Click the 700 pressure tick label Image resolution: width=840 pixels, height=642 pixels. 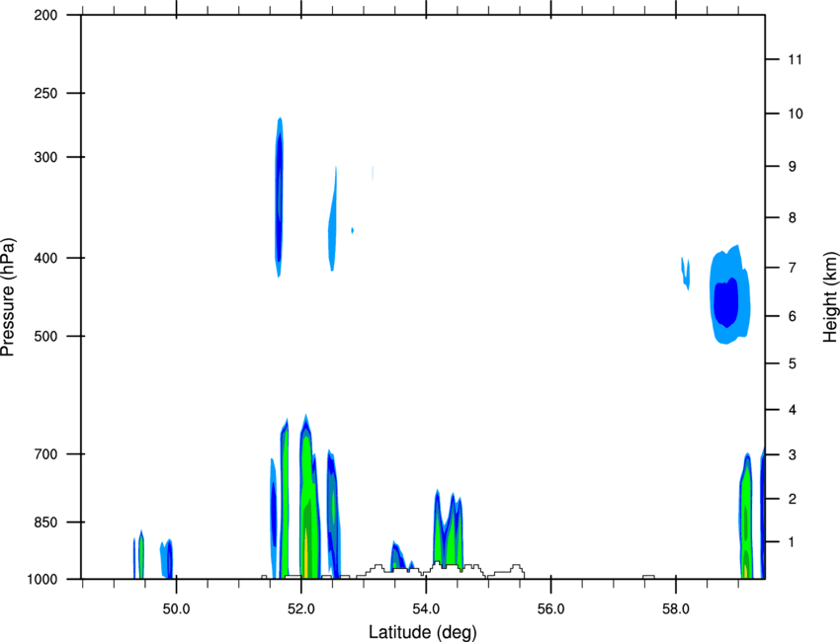pyautogui.click(x=45, y=454)
